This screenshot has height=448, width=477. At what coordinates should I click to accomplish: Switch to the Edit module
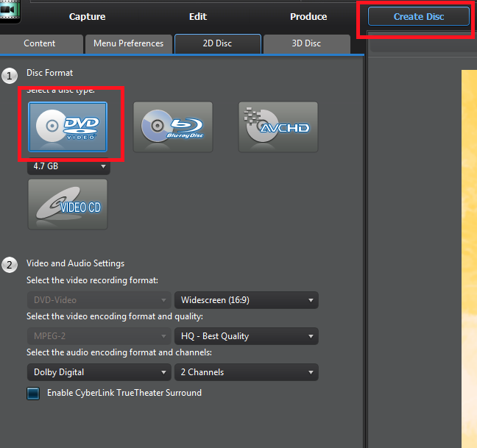click(198, 16)
